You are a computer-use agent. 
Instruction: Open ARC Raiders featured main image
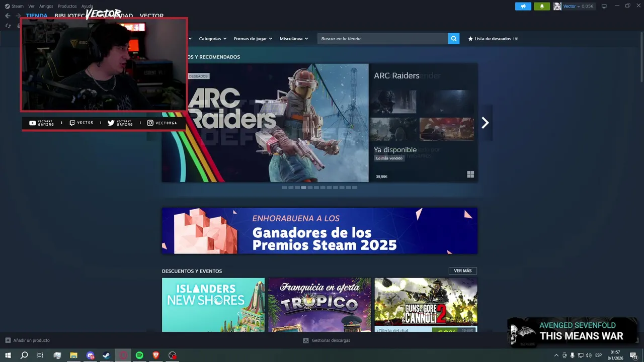point(265,123)
